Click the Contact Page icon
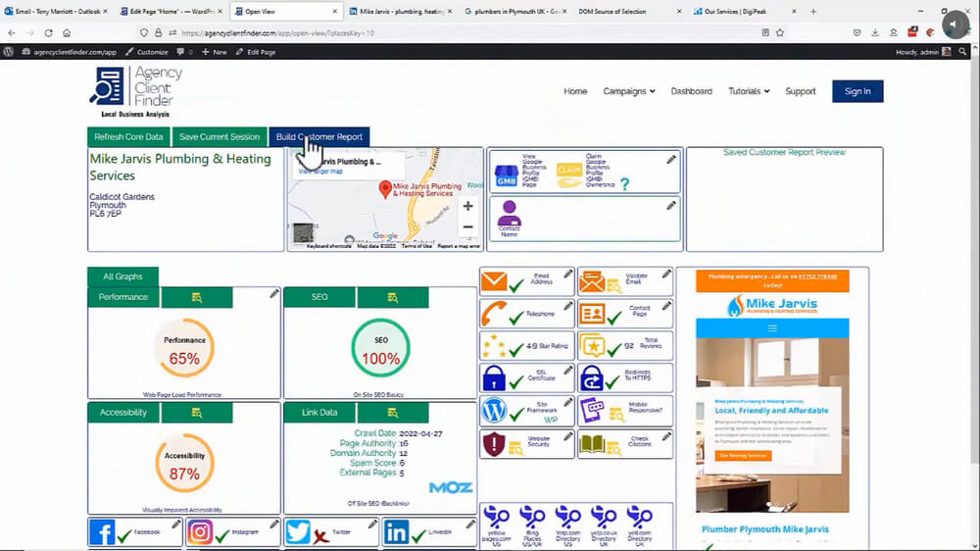This screenshot has height=551, width=980. [x=591, y=314]
